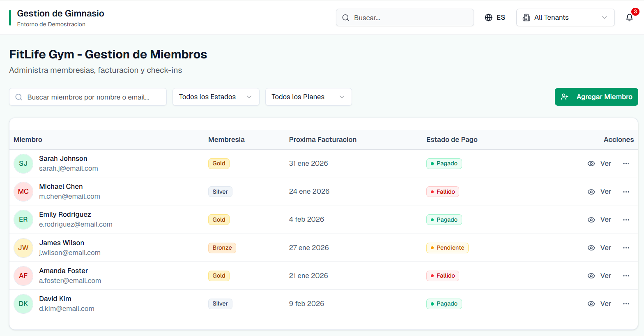The height and width of the screenshot is (336, 644).
Task: Sort by Proxima Facturacion column header
Action: click(x=322, y=140)
